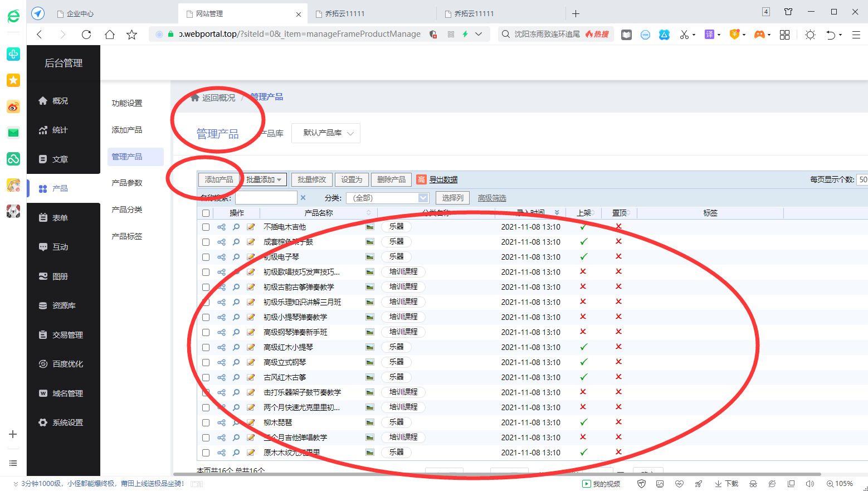Preview 初级电子琴 with its magnifier icon
This screenshot has width=868, height=491.
tap(236, 257)
